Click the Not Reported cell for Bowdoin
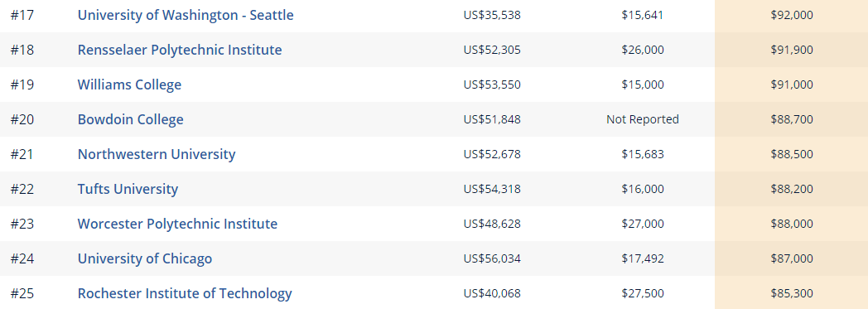Image resolution: width=868 pixels, height=309 pixels. point(642,119)
